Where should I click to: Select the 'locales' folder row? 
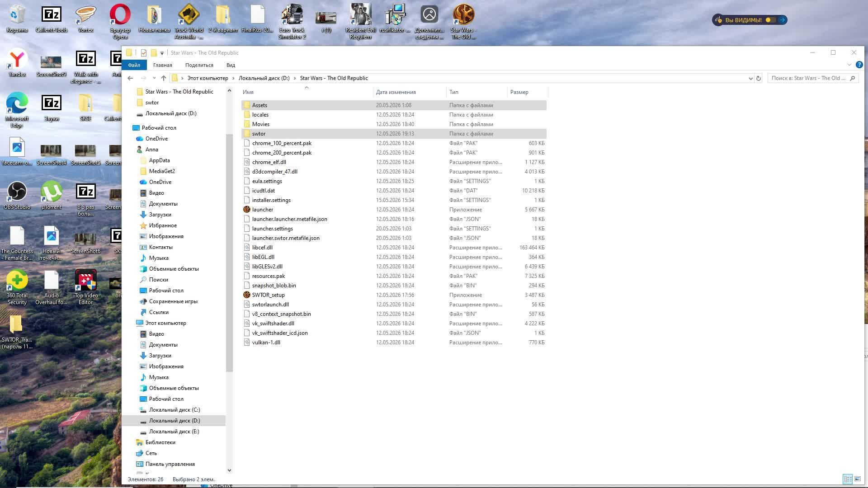[394, 115]
